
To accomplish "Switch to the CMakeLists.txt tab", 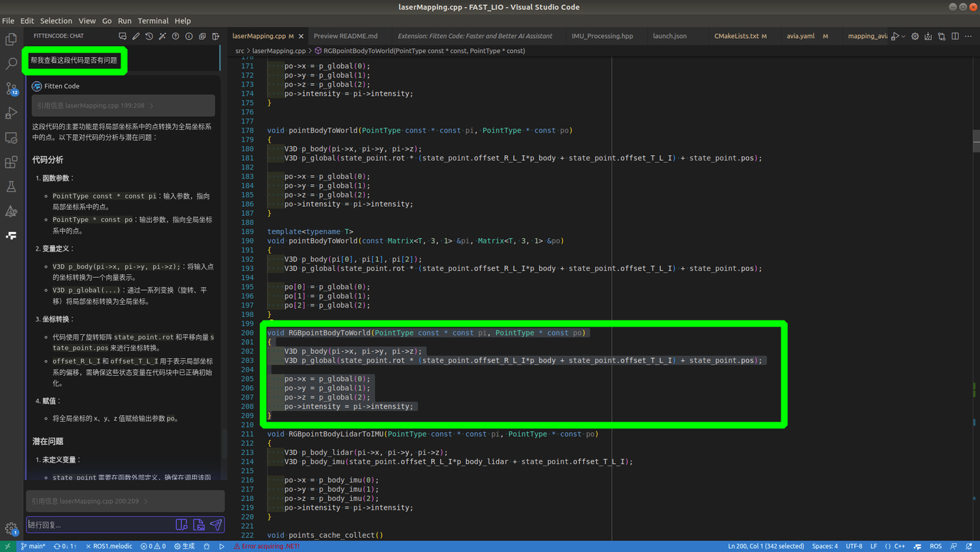I will [736, 36].
